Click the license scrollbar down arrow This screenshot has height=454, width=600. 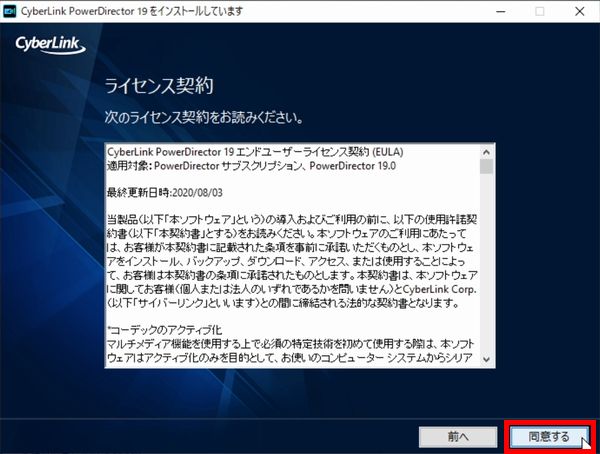click(x=486, y=359)
